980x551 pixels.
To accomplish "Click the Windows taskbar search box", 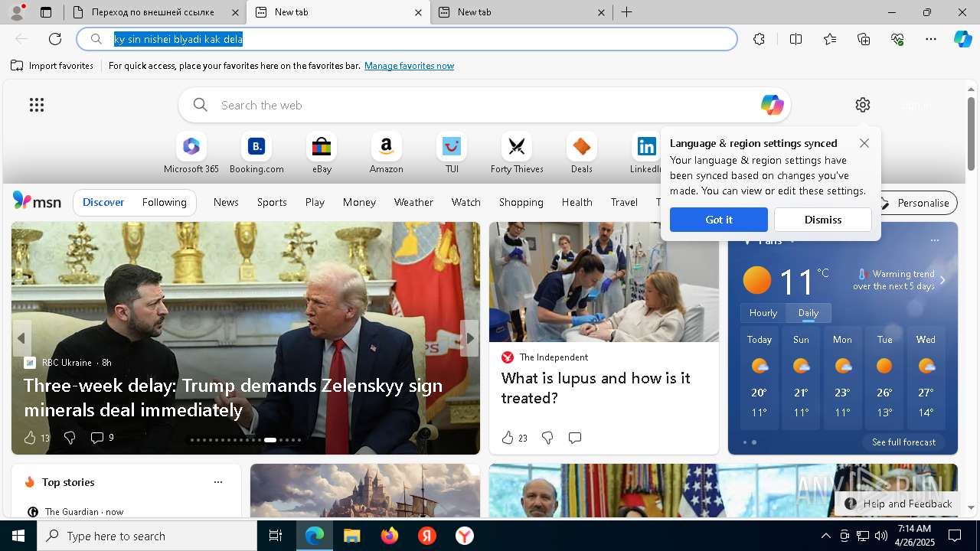I will point(147,536).
